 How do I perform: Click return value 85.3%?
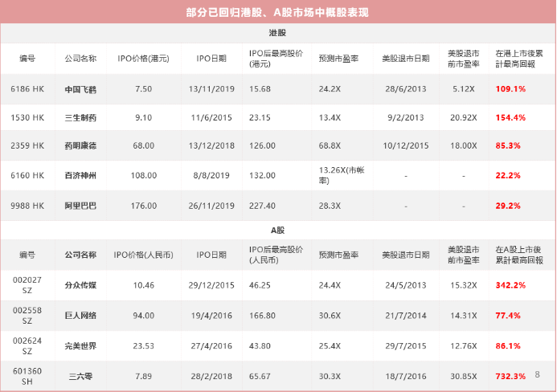point(508,146)
